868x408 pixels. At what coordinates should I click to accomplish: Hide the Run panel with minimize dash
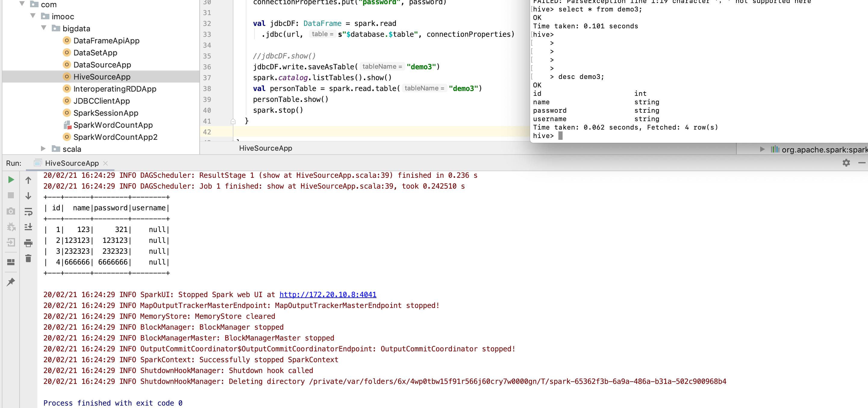[x=862, y=163]
